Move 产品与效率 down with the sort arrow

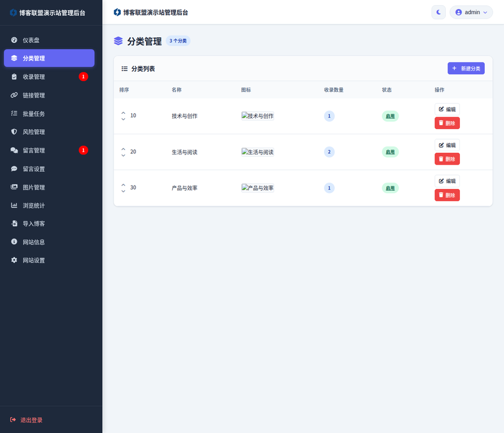point(124,191)
